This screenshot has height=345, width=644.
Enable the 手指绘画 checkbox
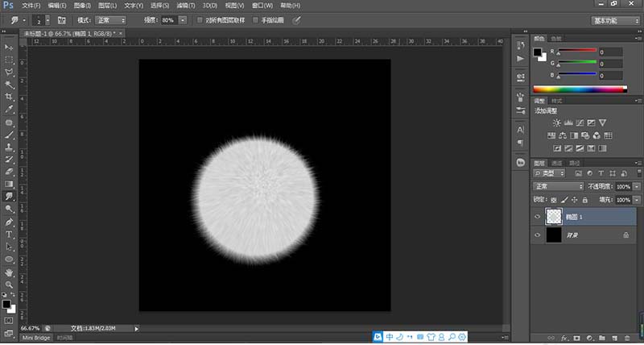point(256,19)
